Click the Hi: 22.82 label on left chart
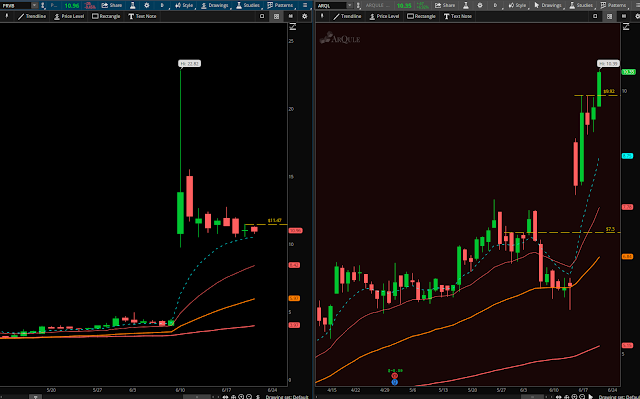This screenshot has width=640, height=399. 189,64
